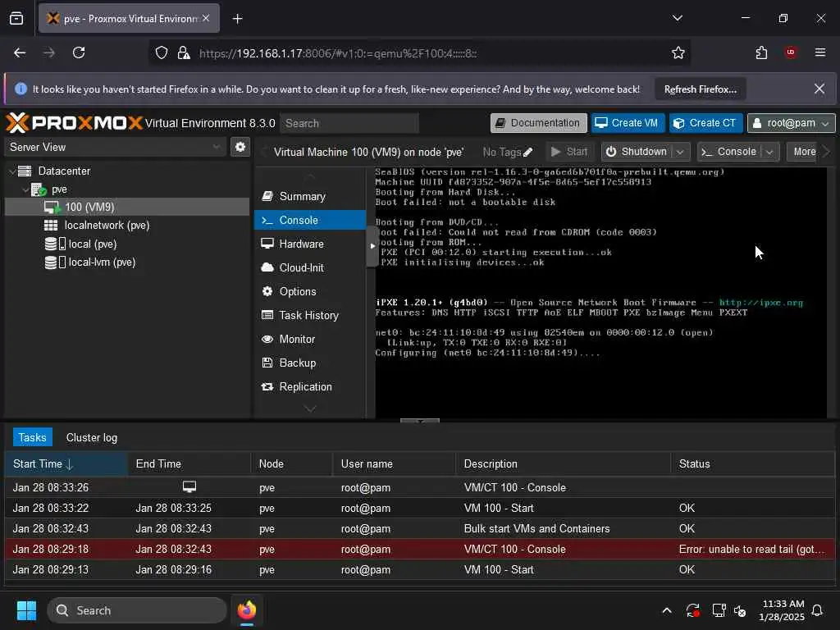This screenshot has width=840, height=630.
Task: Expand the Console dropdown arrow
Action: pos(769,152)
